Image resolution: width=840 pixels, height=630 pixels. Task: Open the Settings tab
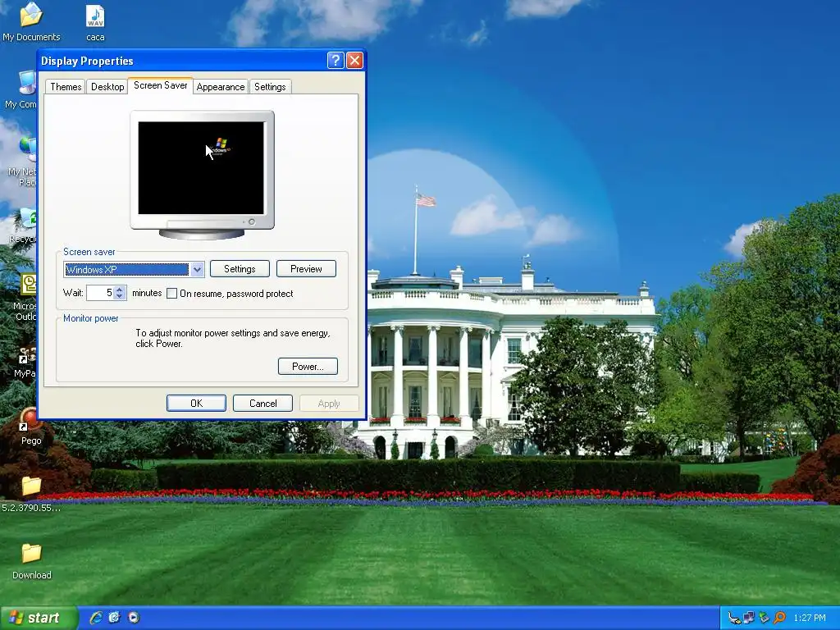[x=270, y=87]
